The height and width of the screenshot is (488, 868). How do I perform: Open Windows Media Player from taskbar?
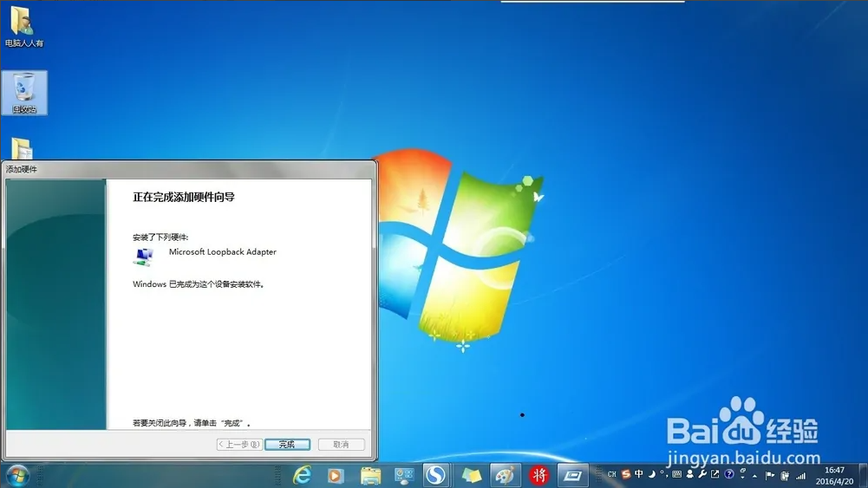pos(336,475)
